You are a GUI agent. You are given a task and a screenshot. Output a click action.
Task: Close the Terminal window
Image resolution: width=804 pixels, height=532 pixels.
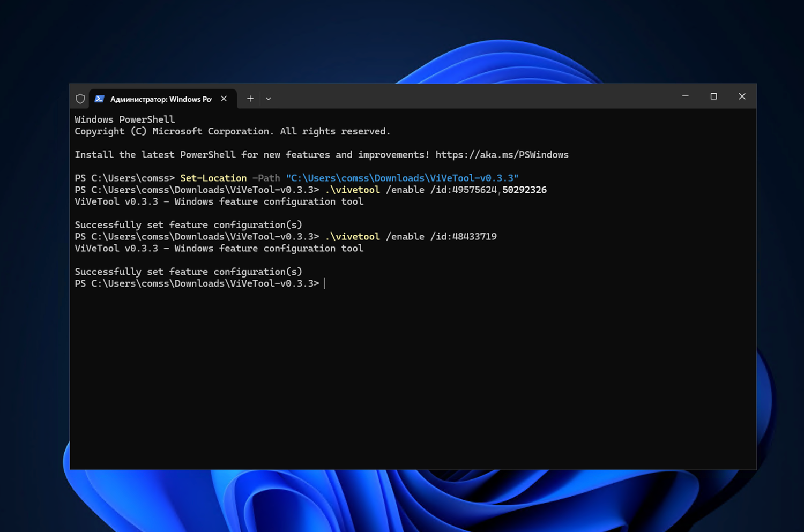tap(742, 96)
